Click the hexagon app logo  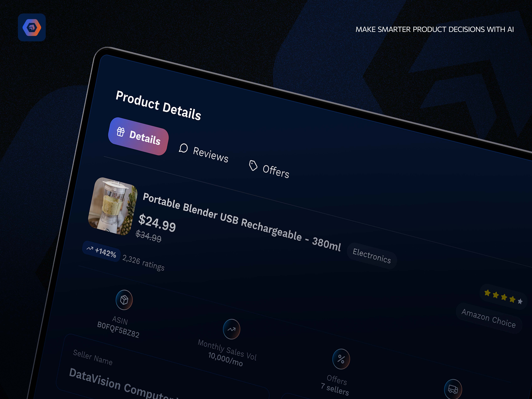pos(32,27)
